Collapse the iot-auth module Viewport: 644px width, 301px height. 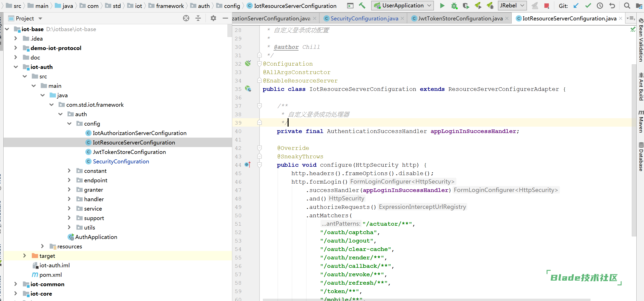(x=16, y=67)
